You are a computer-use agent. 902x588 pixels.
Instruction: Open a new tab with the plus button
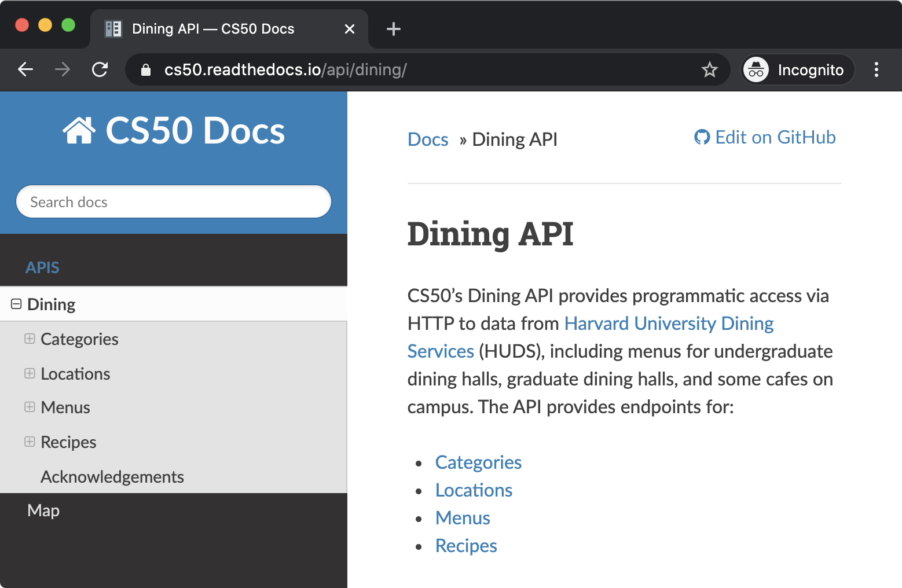[x=394, y=29]
